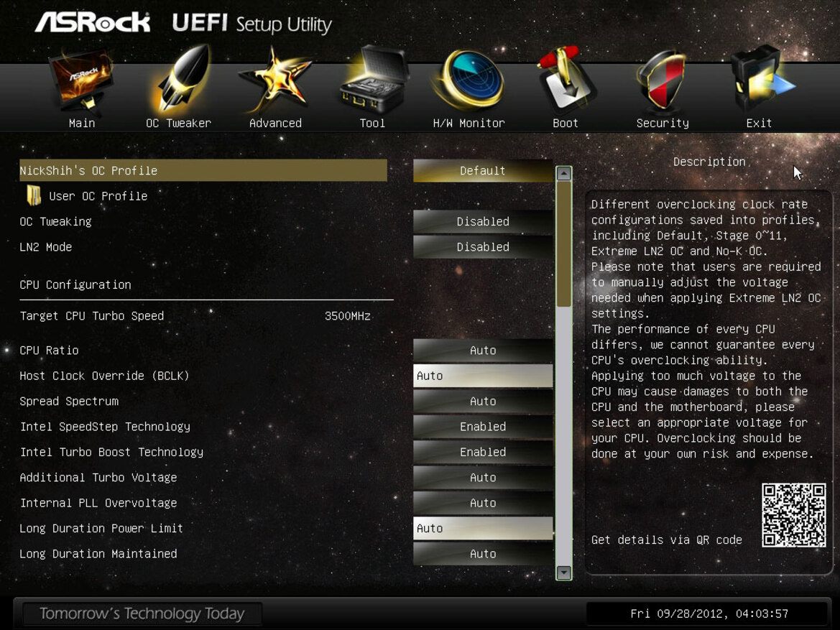Select the Spread Spectrum label
Viewport: 840px width, 630px height.
[x=69, y=402]
